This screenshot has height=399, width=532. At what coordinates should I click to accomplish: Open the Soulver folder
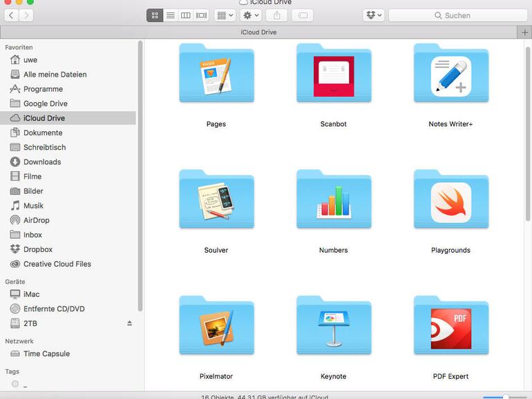click(216, 201)
